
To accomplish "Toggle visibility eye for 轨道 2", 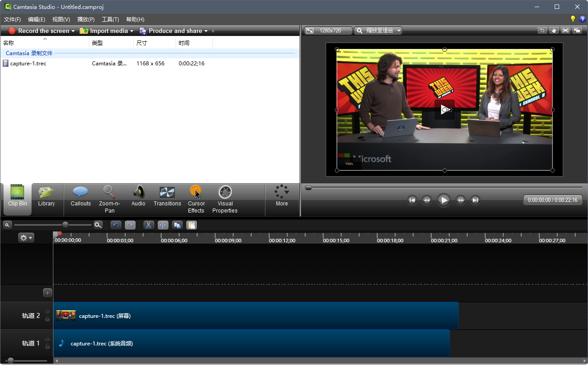I will (x=48, y=312).
